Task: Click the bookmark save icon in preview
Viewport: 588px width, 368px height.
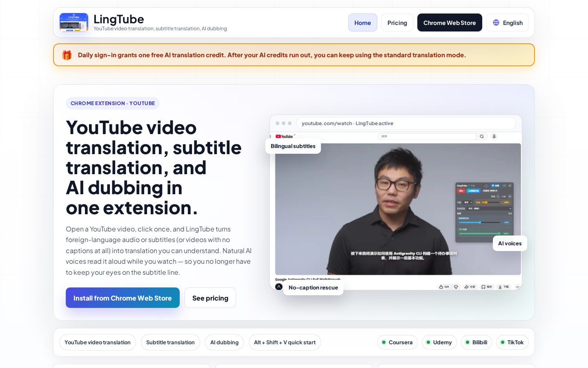Action: pyautogui.click(x=483, y=287)
